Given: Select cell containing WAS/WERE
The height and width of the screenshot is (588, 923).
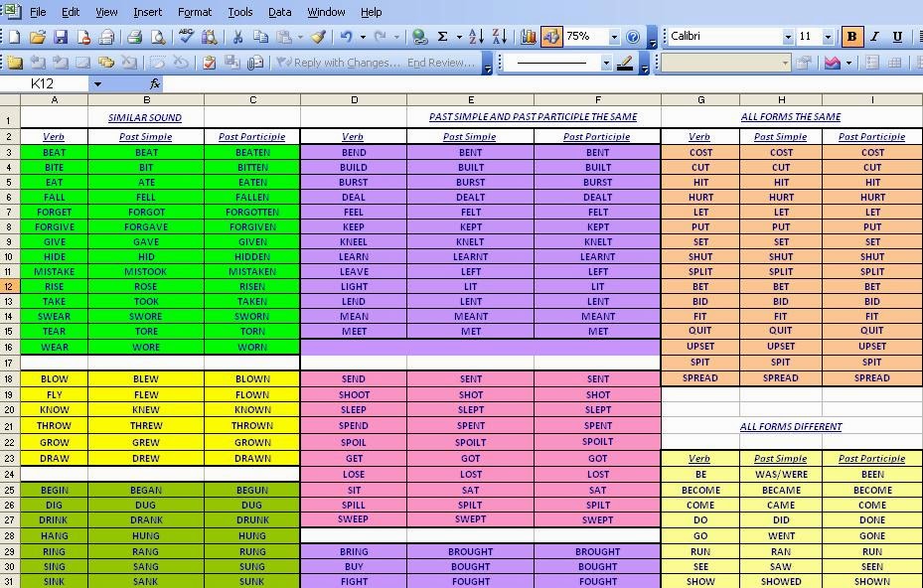Looking at the screenshot, I should 781,475.
